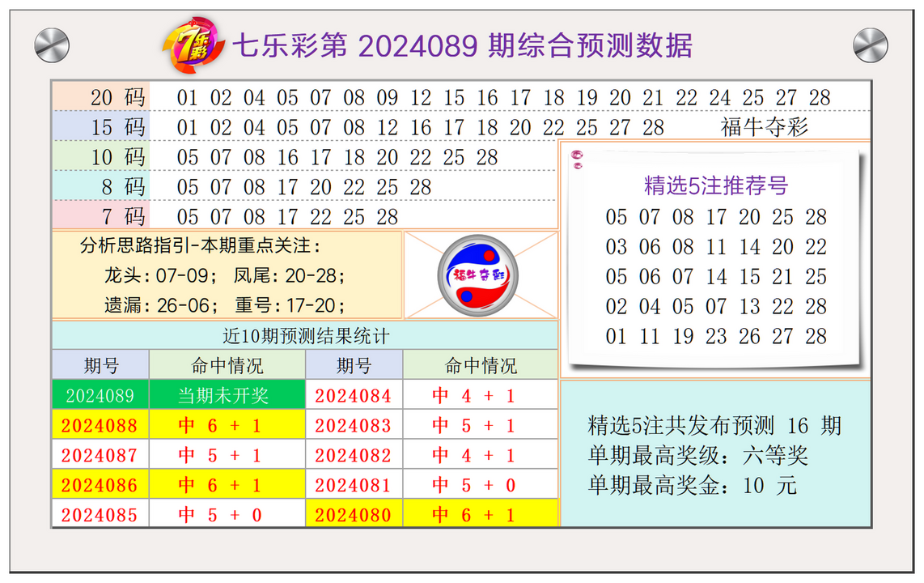The image size is (924, 583).
Task: Click the 期号 header above 2024084
Action: 354,365
